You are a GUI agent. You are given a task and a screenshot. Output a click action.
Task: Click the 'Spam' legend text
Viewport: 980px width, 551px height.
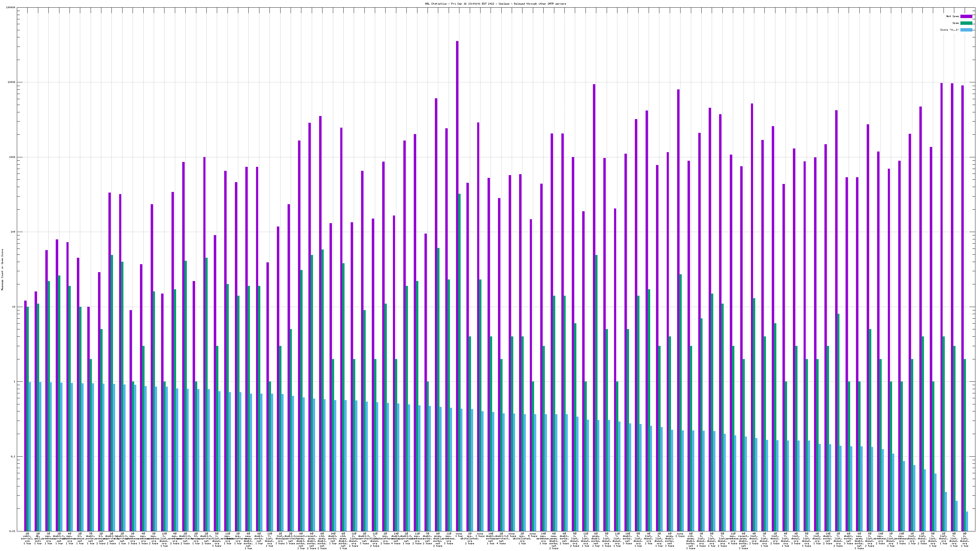point(956,23)
